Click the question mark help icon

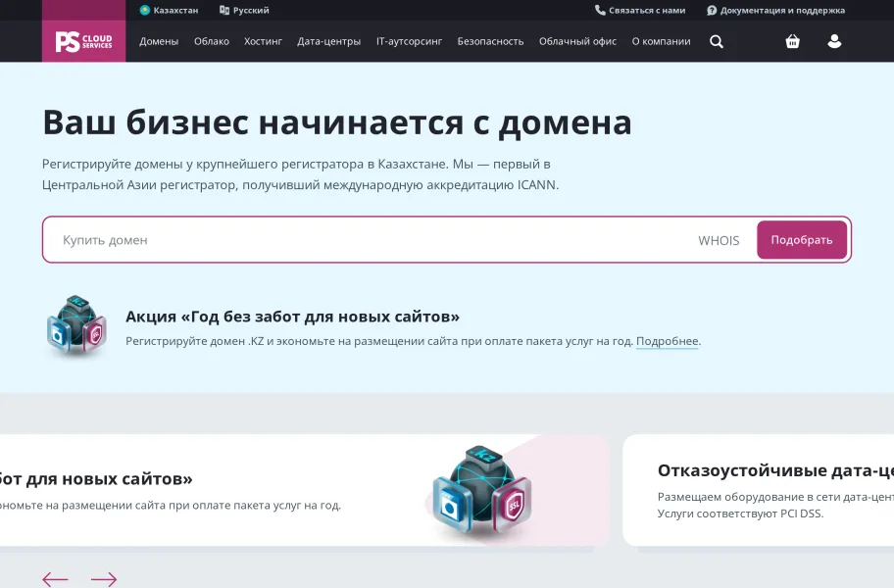coord(712,10)
